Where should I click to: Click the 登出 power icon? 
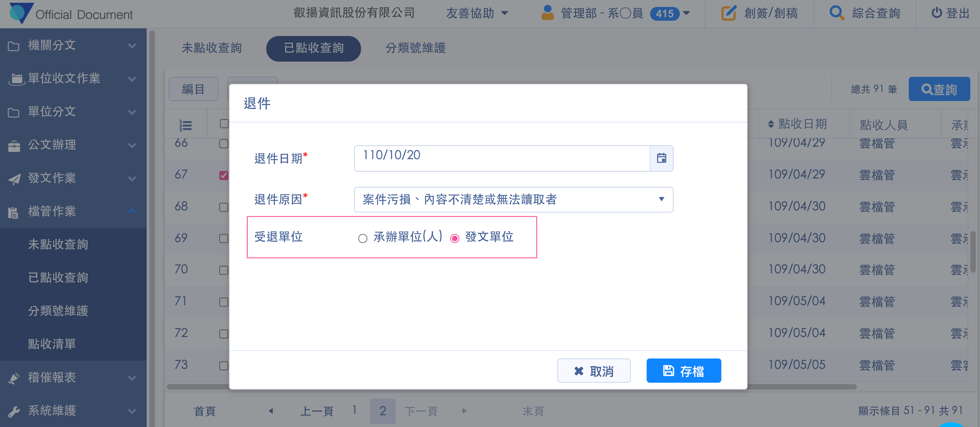936,13
